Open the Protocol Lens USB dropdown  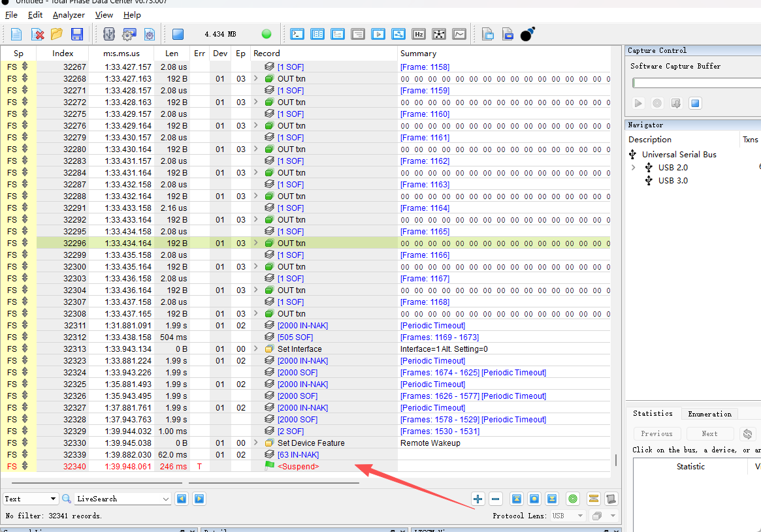(x=568, y=516)
